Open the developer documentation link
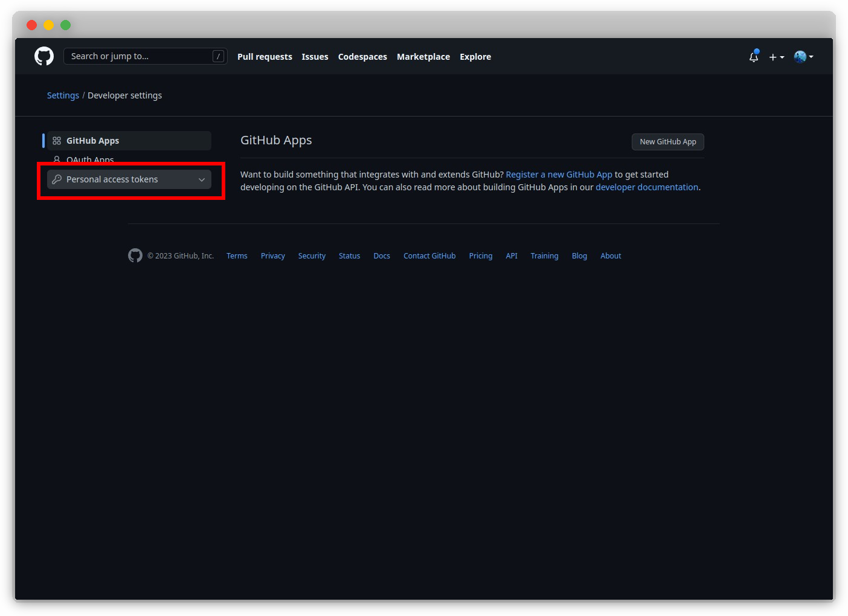848x616 pixels. [647, 187]
